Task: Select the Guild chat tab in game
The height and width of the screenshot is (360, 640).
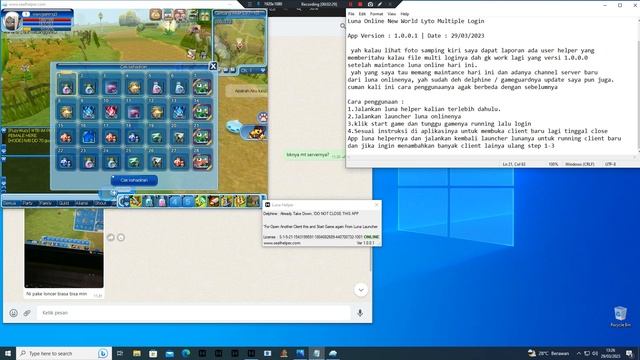Action: pos(64,203)
